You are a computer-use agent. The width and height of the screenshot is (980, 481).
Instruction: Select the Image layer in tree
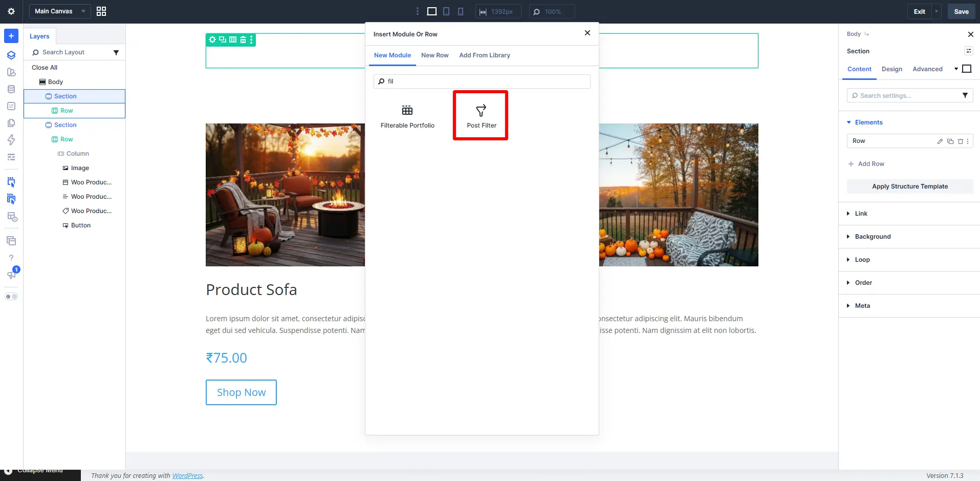coord(76,168)
